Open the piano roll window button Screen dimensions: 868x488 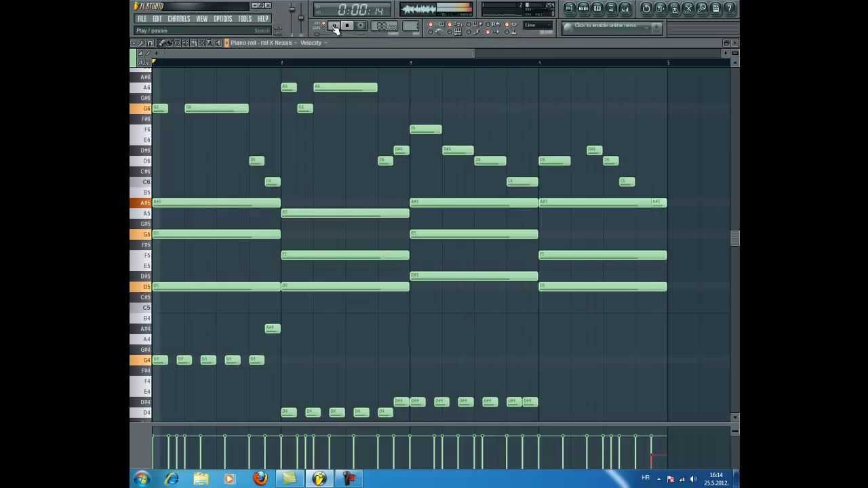[597, 9]
